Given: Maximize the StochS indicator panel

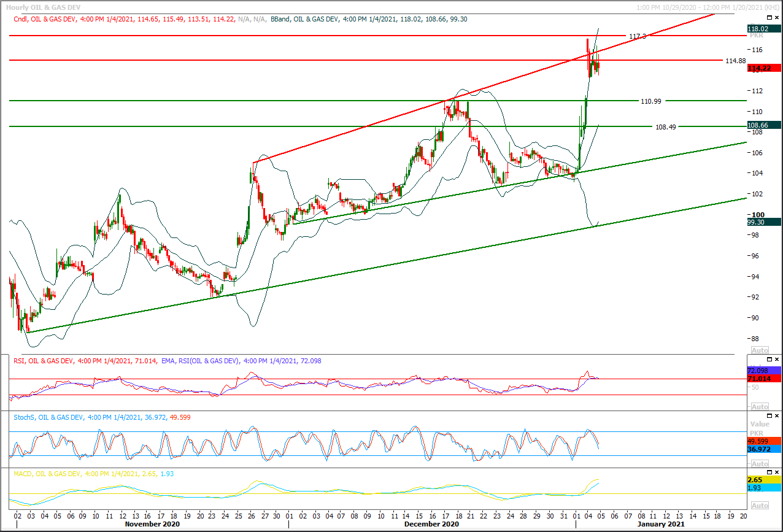Looking at the screenshot, I should coord(769,415).
